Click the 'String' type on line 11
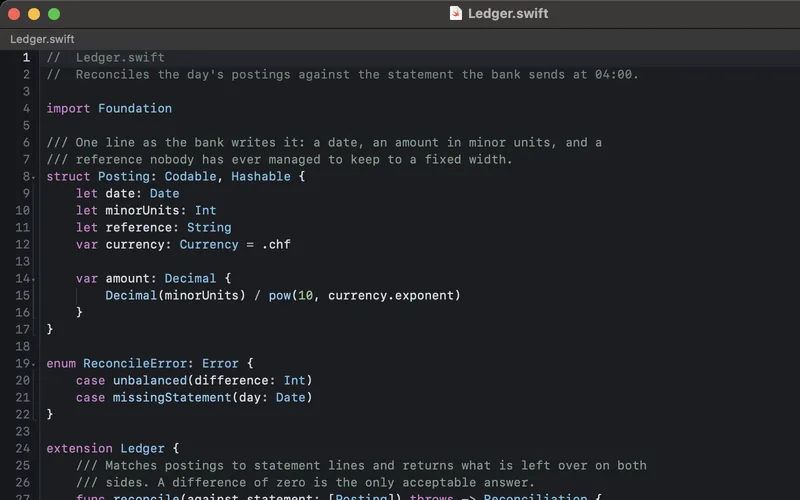Screen dimensions: 800x500 209,228
